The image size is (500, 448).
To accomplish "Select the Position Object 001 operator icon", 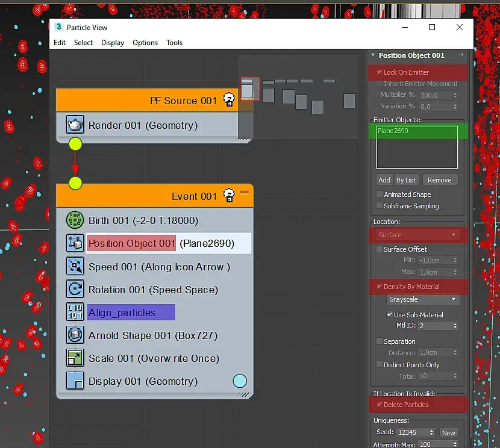I will point(75,243).
